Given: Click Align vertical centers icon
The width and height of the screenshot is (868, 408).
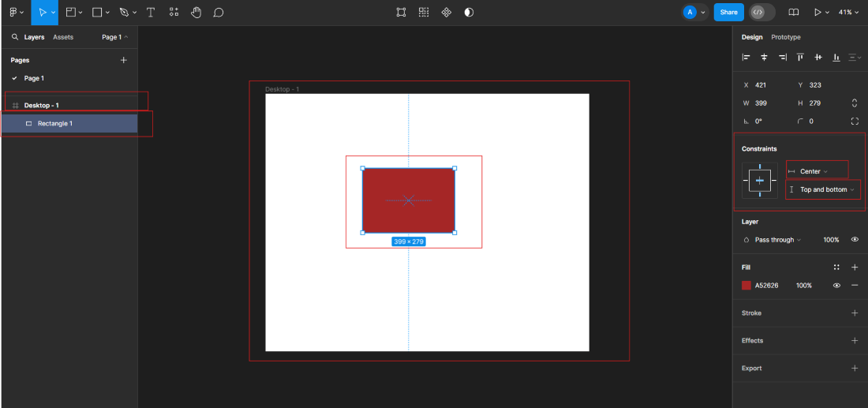Looking at the screenshot, I should click(819, 57).
